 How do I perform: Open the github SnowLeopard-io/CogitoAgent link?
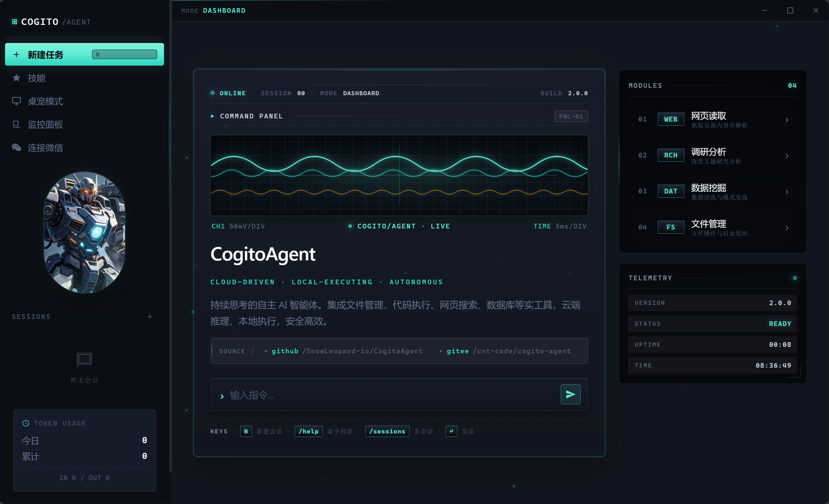pos(344,351)
